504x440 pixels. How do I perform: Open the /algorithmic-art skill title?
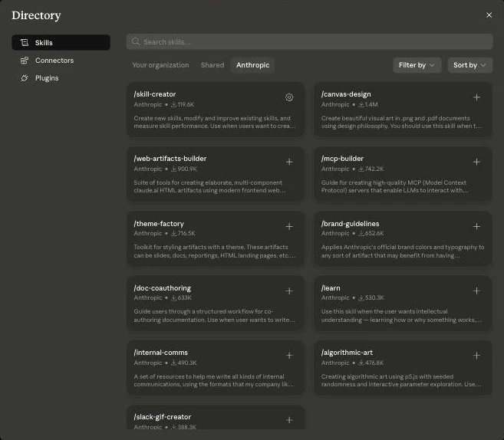pyautogui.click(x=347, y=353)
